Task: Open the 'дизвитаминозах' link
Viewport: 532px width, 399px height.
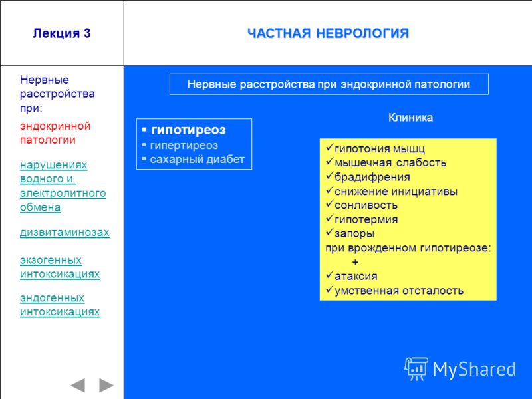Action: pyautogui.click(x=65, y=232)
